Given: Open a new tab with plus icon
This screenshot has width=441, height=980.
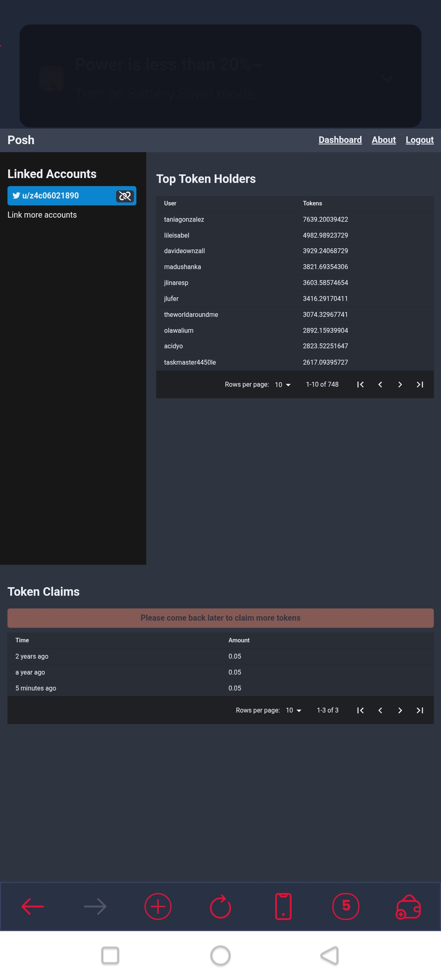Looking at the screenshot, I should click(158, 906).
